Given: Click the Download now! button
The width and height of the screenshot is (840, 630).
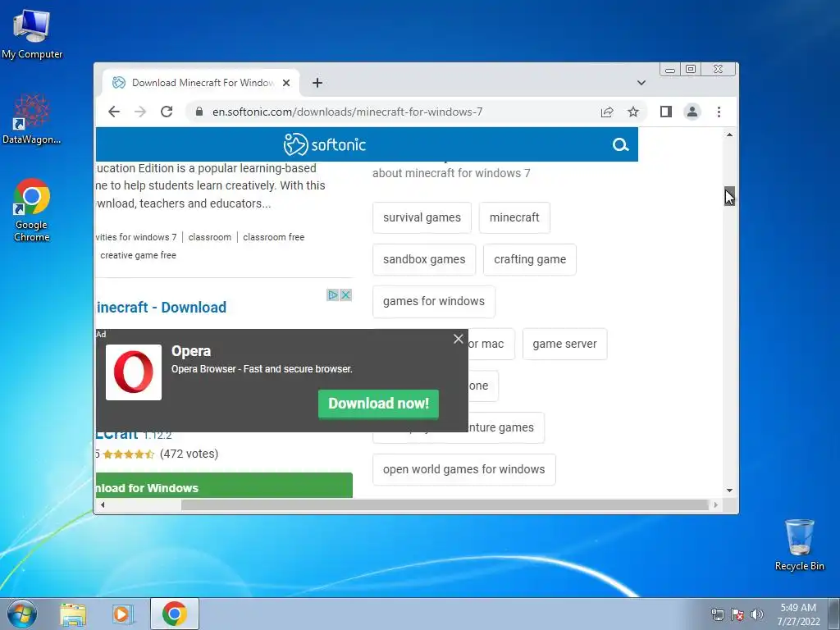Looking at the screenshot, I should (378, 404).
